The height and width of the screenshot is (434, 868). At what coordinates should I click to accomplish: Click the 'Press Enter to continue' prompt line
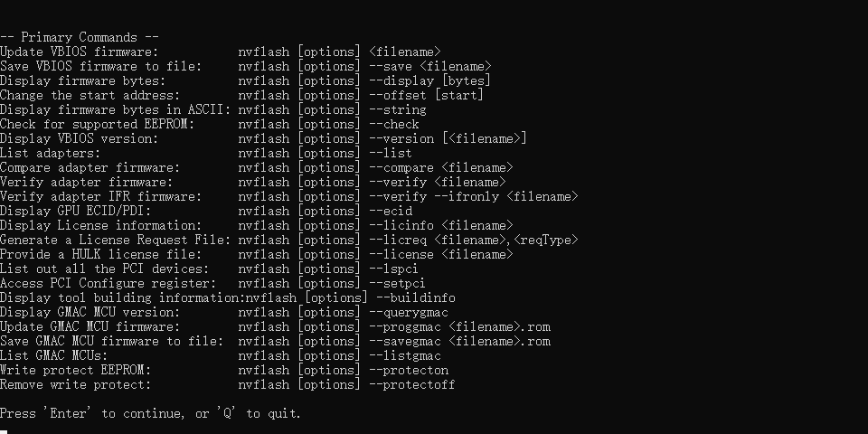150,413
